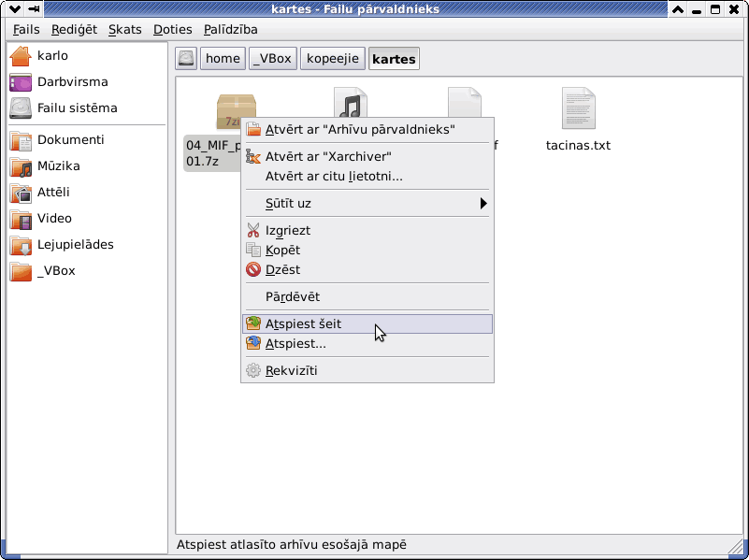
Task: Click the 04_MIF archive file name
Action: tap(213, 153)
